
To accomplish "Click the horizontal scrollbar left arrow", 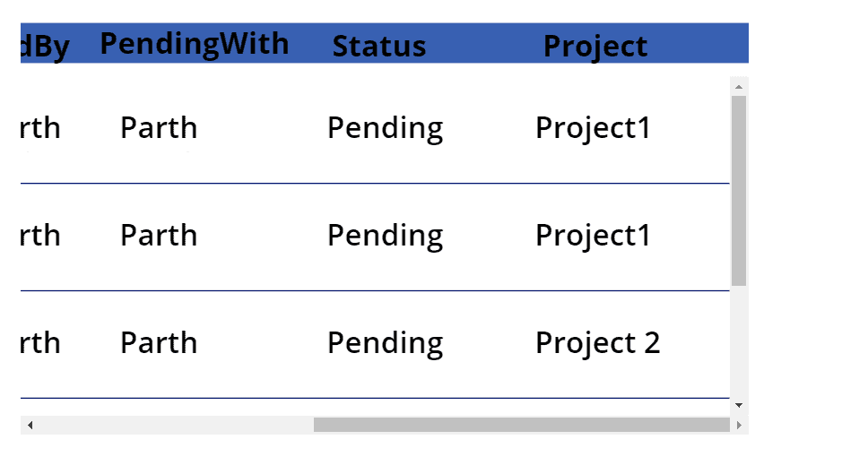I will coord(30,425).
